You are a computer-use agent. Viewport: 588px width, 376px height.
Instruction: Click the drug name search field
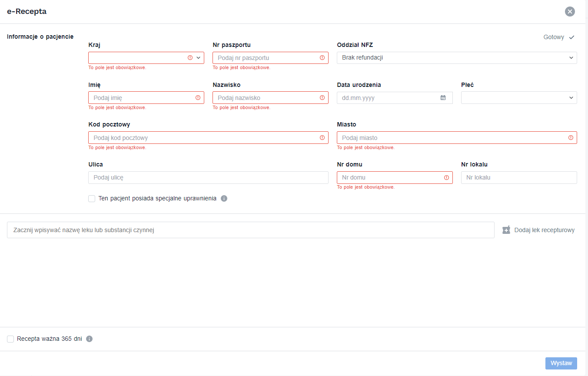pos(250,230)
